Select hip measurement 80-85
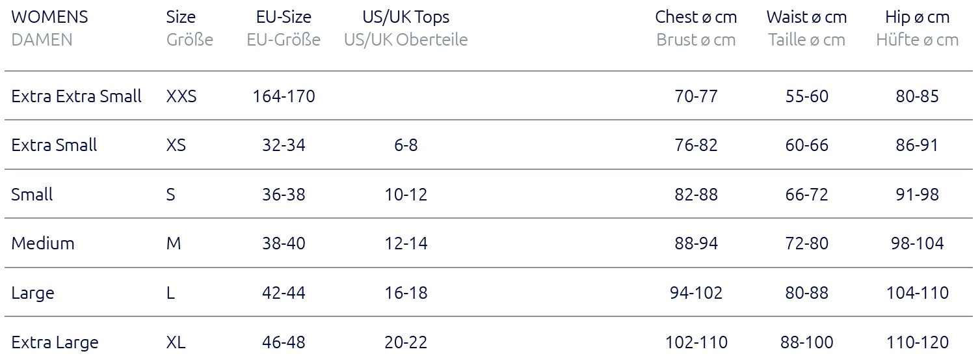Viewport: 980px width, 358px height. tap(917, 96)
